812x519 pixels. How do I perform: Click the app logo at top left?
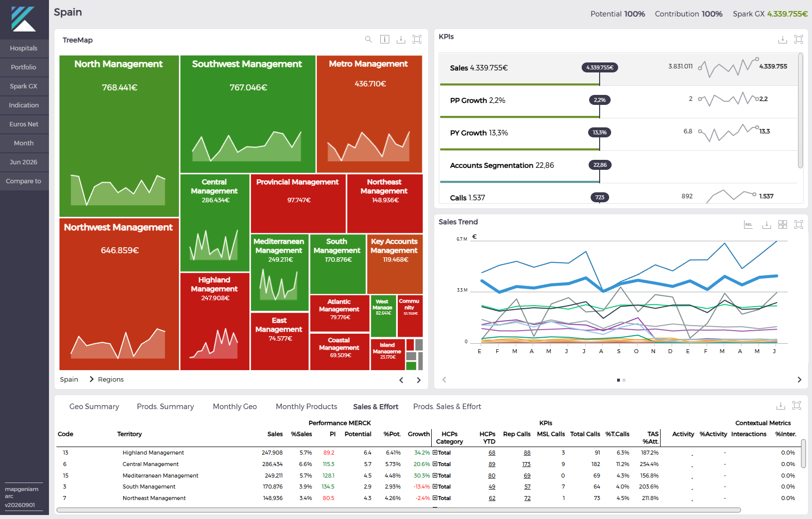(23, 19)
